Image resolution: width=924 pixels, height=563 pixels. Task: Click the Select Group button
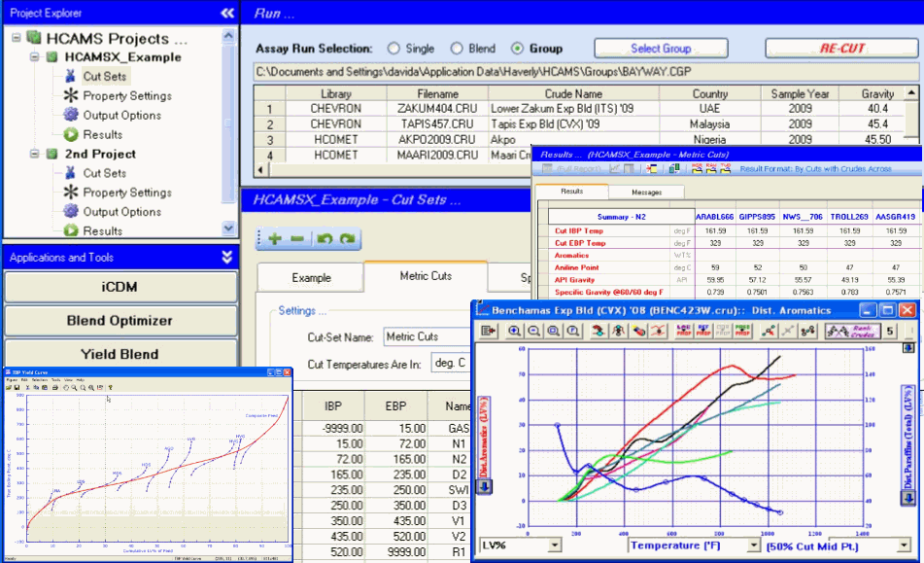661,49
